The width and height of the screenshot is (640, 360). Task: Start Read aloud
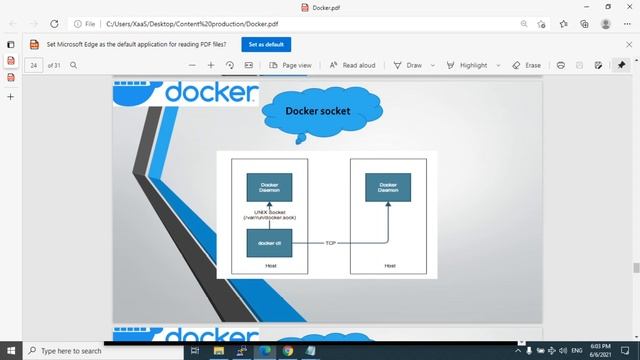tap(352, 65)
